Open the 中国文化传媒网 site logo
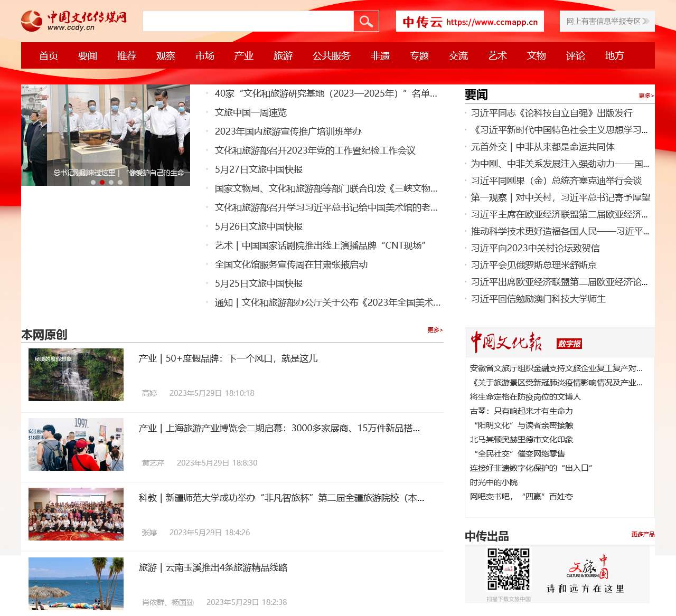The height and width of the screenshot is (616, 676). [74, 21]
